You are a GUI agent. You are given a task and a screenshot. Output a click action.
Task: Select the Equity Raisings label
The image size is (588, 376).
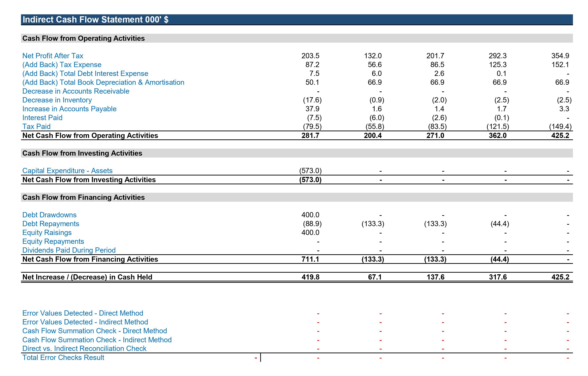point(47,233)
